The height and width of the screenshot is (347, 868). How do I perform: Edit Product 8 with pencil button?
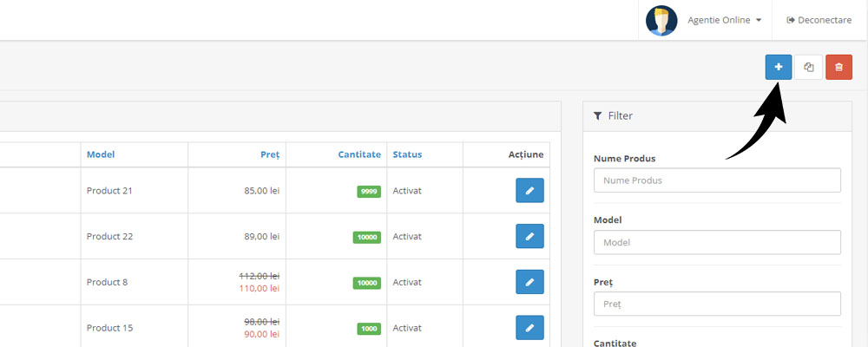tap(529, 282)
